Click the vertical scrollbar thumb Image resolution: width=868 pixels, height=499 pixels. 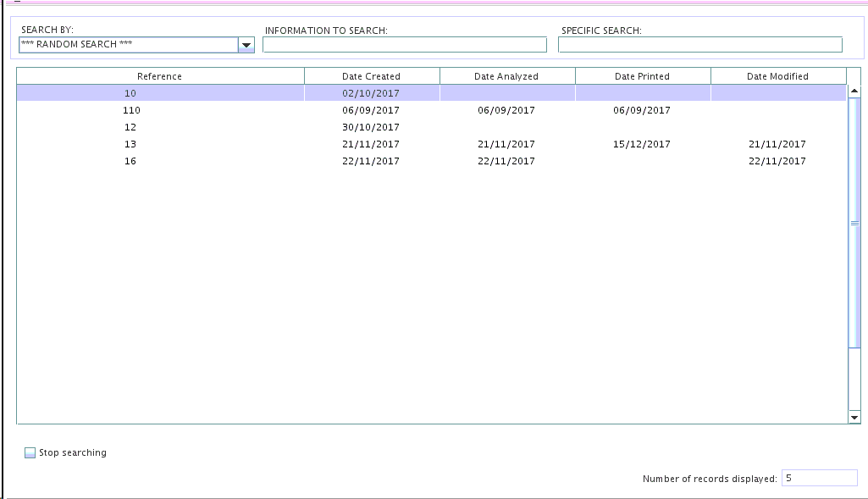(854, 223)
